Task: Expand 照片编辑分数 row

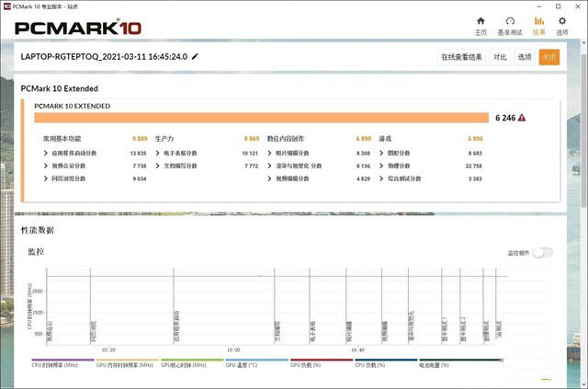Action: pyautogui.click(x=269, y=154)
